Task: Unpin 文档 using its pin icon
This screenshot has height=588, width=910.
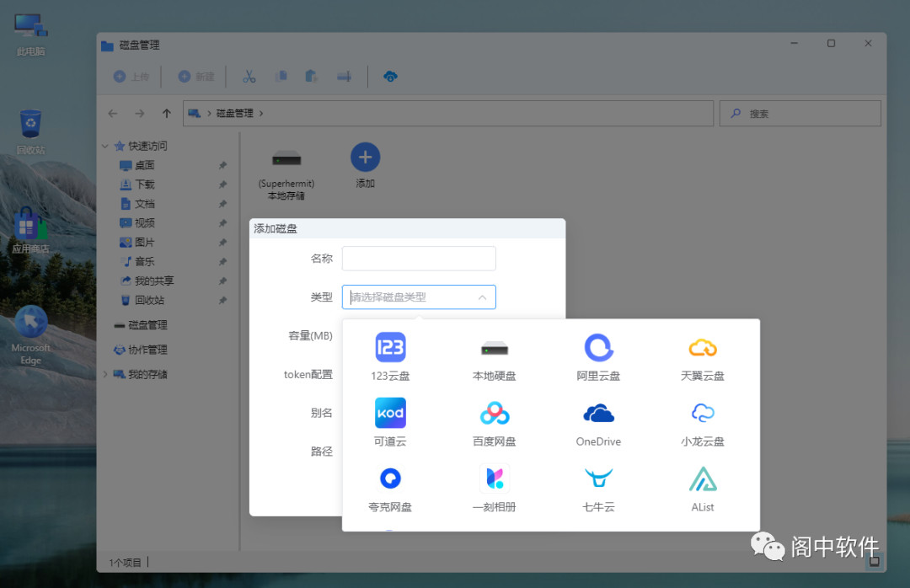Action: (x=222, y=204)
